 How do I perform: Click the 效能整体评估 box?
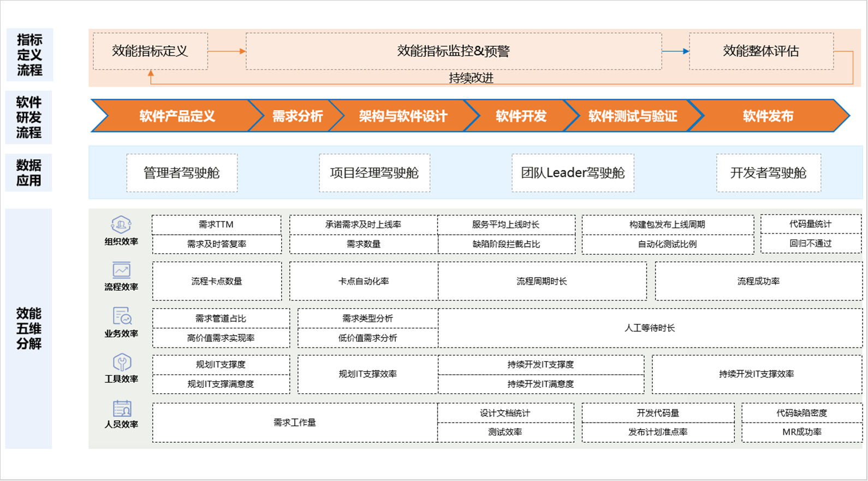tap(760, 51)
